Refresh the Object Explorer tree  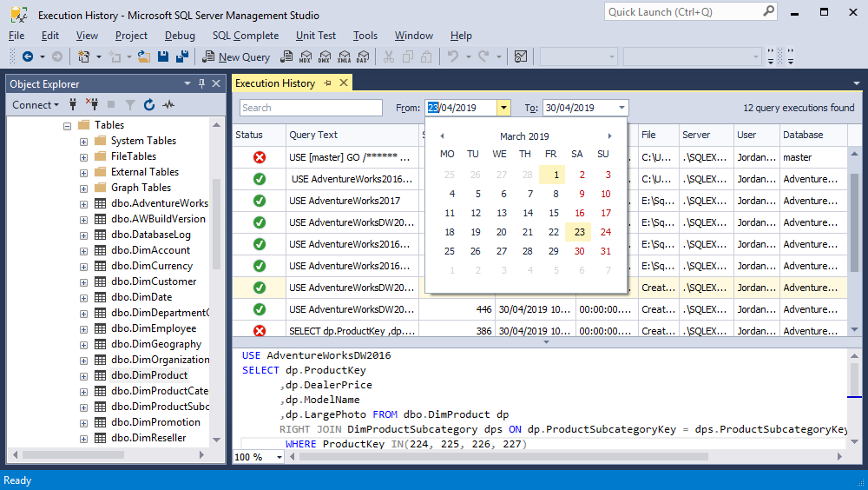point(149,105)
